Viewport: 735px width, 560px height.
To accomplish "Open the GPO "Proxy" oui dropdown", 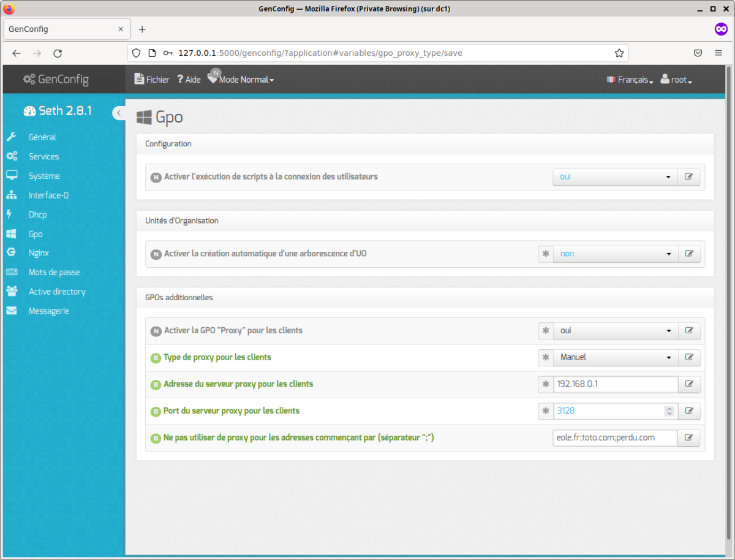I will pos(615,330).
